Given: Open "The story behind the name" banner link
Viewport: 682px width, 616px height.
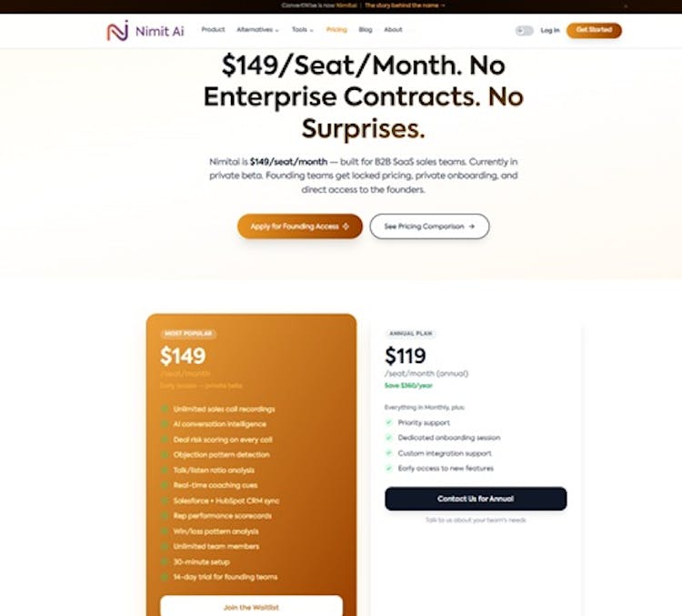Looking at the screenshot, I should 405,5.
